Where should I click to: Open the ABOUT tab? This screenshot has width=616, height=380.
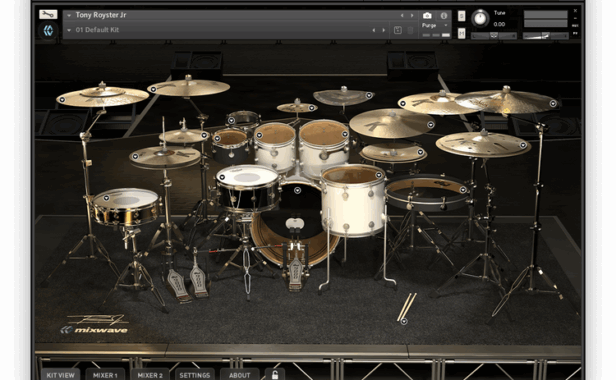(240, 375)
